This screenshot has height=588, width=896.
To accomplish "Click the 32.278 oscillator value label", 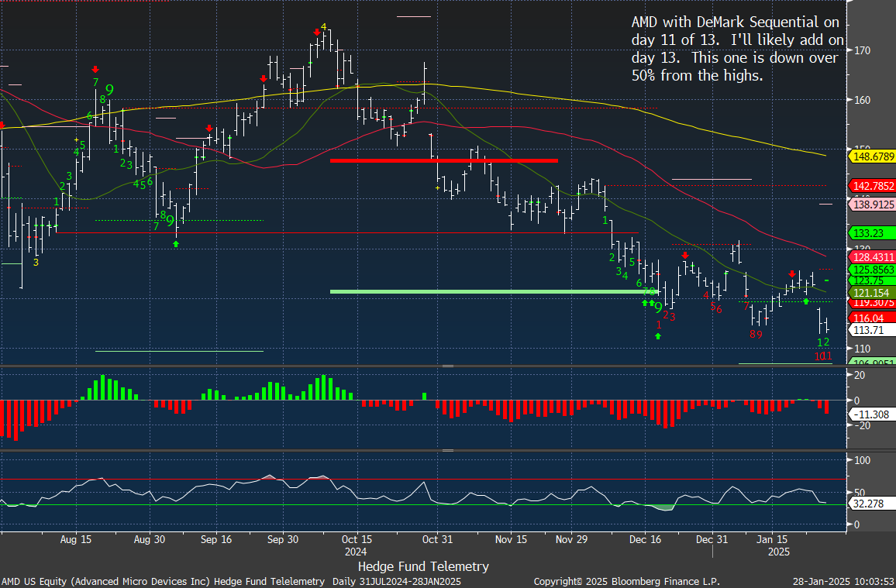I will (x=874, y=504).
